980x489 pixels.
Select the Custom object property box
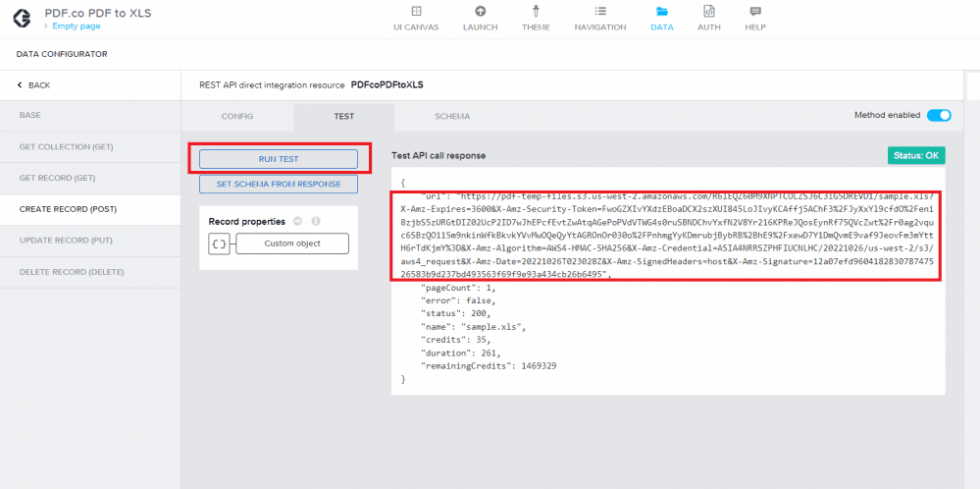[x=292, y=244]
